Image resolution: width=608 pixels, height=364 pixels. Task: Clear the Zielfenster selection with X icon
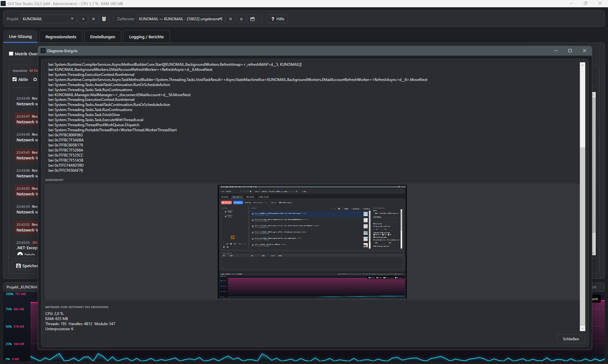[231, 19]
